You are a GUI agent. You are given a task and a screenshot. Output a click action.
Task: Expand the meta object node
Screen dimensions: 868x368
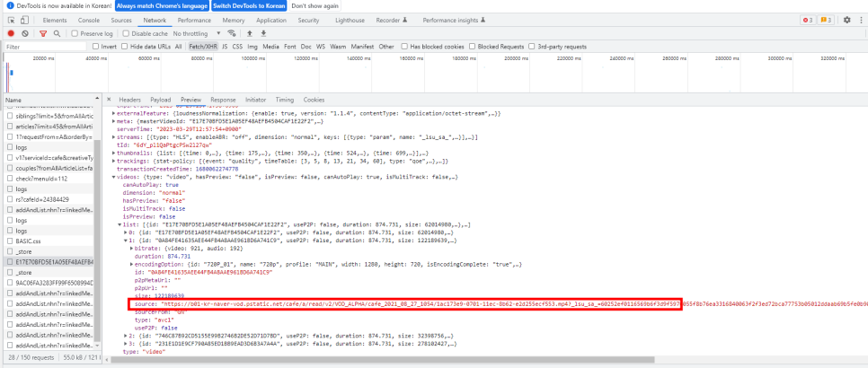[113, 121]
